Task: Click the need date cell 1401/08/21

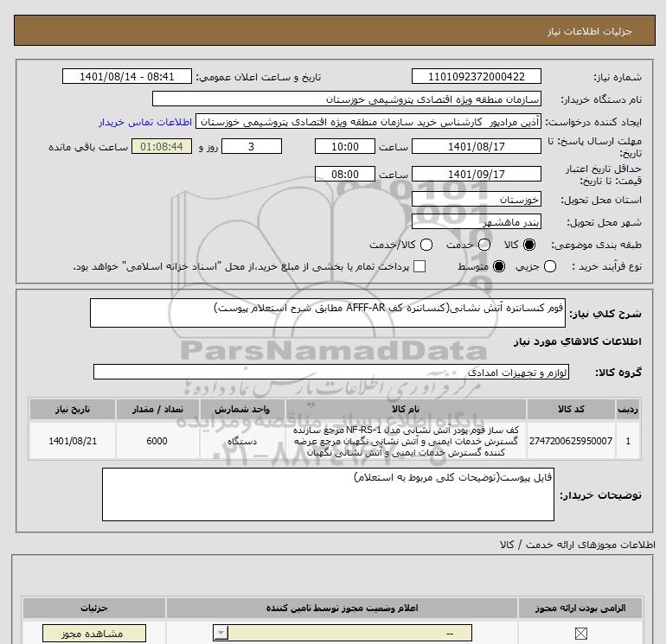Action: [x=72, y=441]
